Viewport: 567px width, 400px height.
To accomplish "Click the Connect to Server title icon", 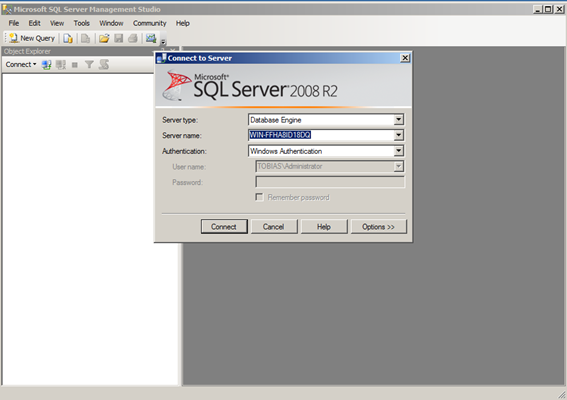I will (161, 58).
